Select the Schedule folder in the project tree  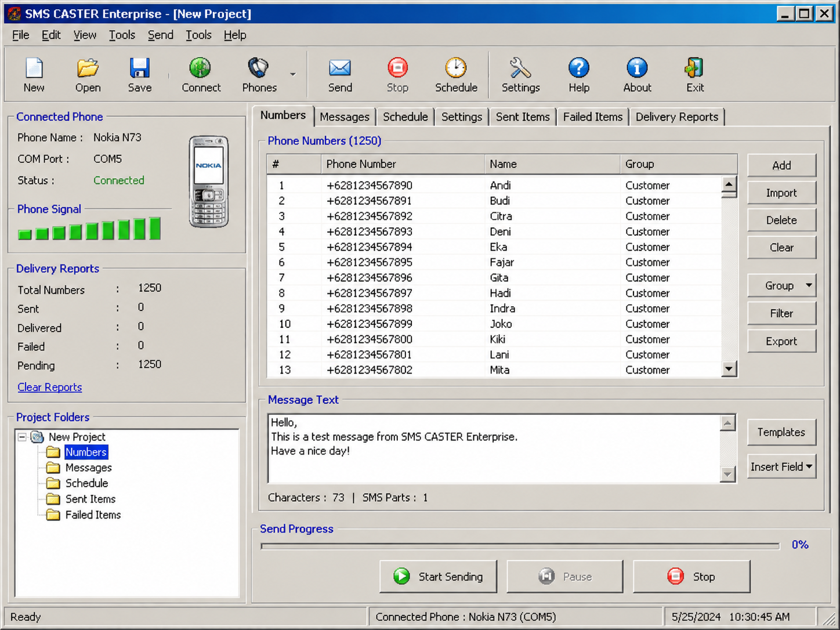86,483
